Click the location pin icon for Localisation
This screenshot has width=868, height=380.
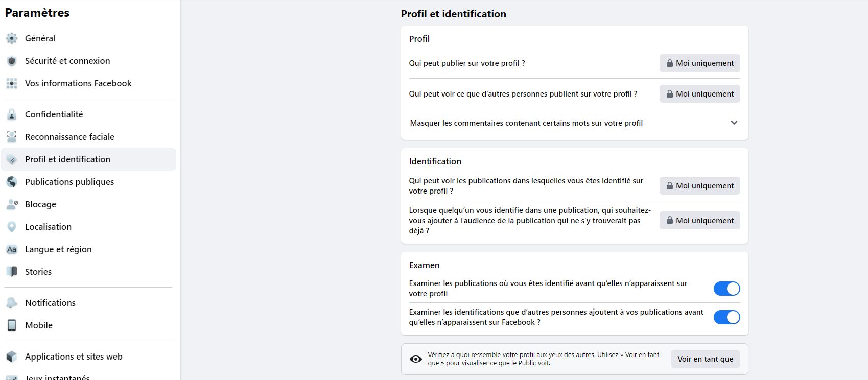(x=12, y=227)
